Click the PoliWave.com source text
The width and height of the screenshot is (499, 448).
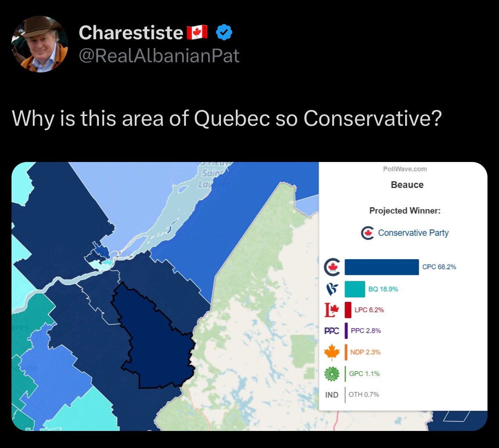pyautogui.click(x=405, y=169)
